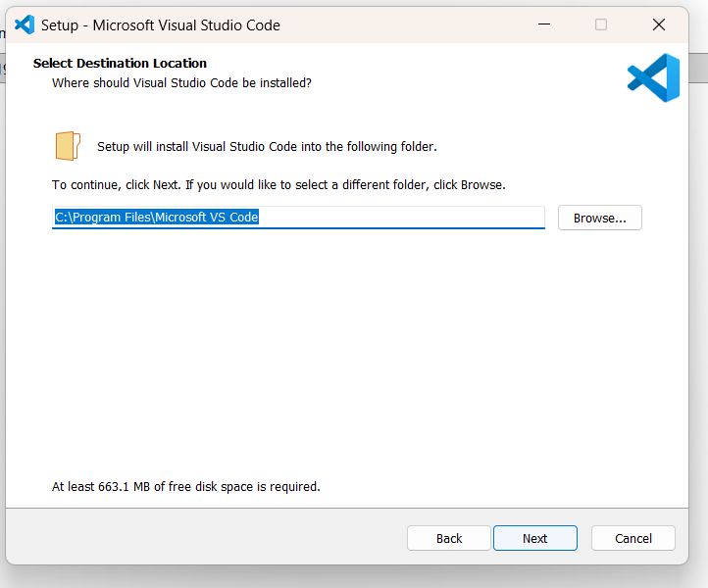Image resolution: width=708 pixels, height=588 pixels.
Task: Go to the next setup step
Action: (535, 538)
